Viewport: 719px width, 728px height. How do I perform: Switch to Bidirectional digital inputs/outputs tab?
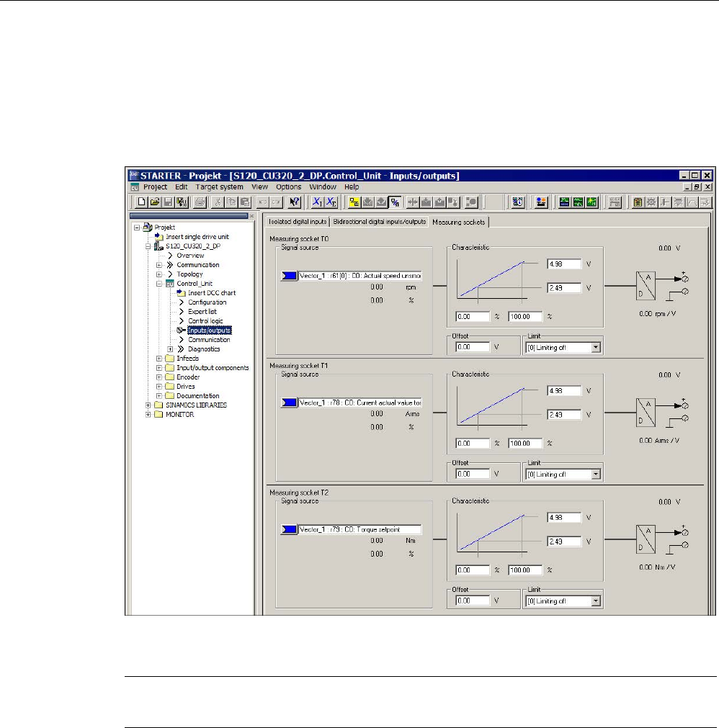(380, 222)
